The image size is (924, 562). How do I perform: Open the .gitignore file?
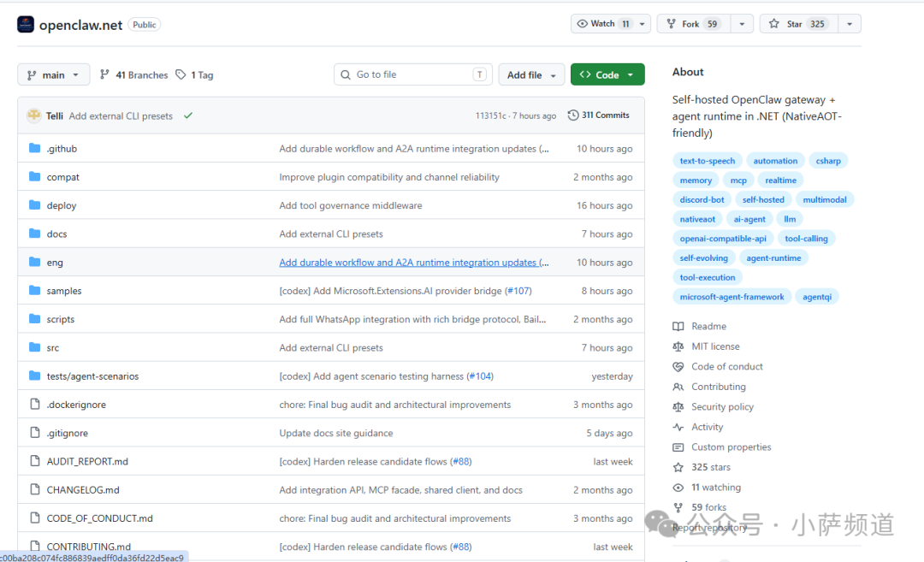(x=68, y=433)
